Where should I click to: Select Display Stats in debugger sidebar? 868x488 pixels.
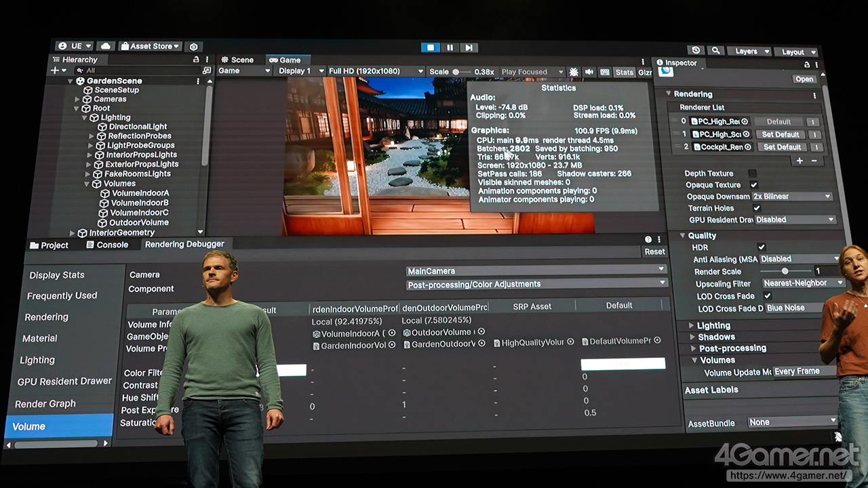coord(57,275)
